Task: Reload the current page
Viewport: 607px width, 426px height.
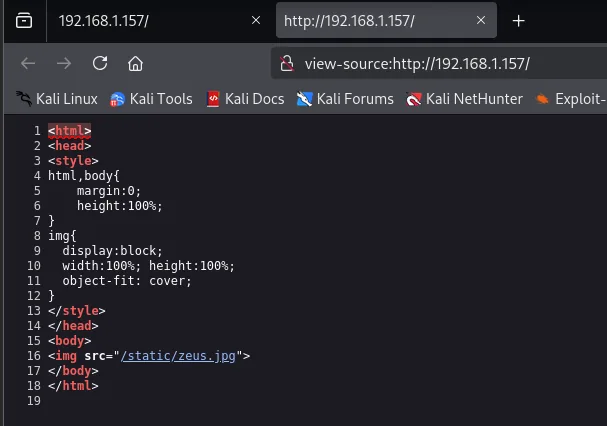Action: click(100, 63)
